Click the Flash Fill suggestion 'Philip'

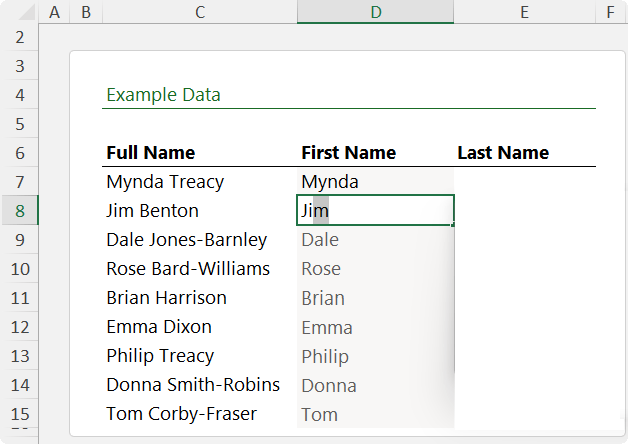375,356
